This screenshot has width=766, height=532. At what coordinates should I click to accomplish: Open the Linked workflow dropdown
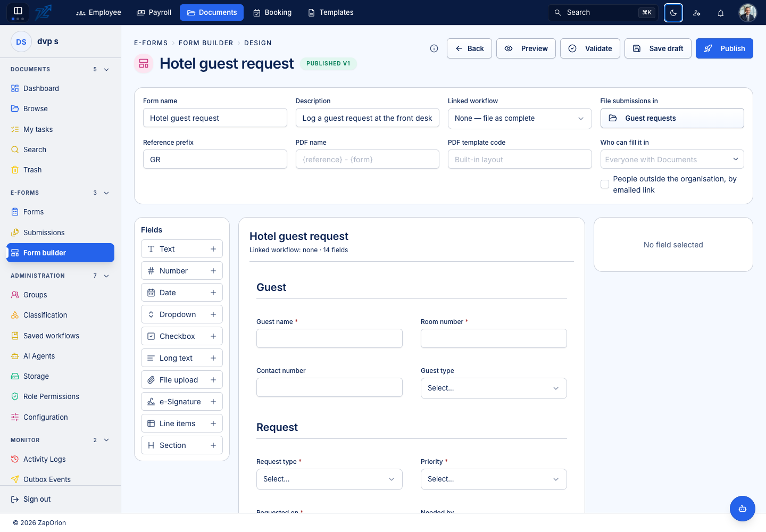(520, 118)
